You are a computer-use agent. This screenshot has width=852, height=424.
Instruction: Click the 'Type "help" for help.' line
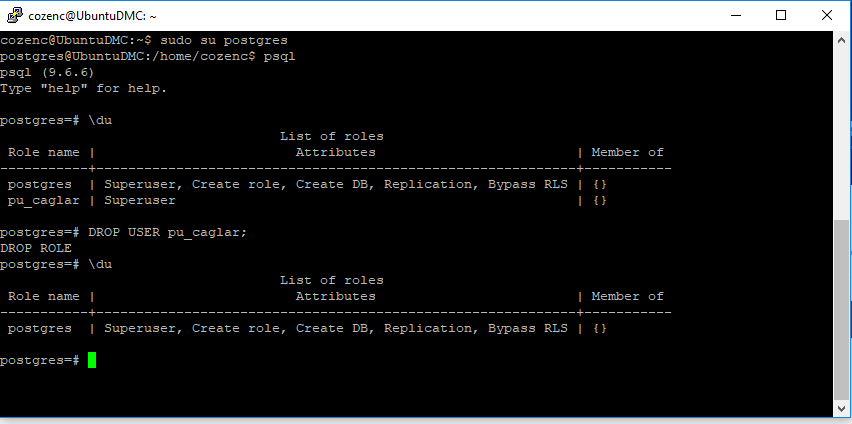(x=84, y=88)
